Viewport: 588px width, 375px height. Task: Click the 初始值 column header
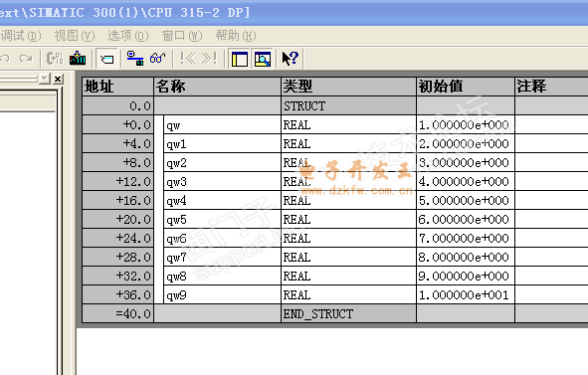click(466, 87)
